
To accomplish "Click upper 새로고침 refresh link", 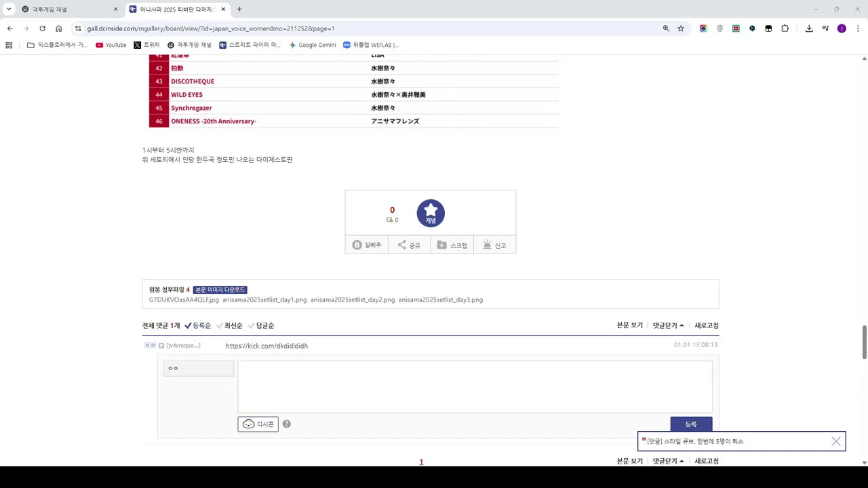I will [707, 325].
